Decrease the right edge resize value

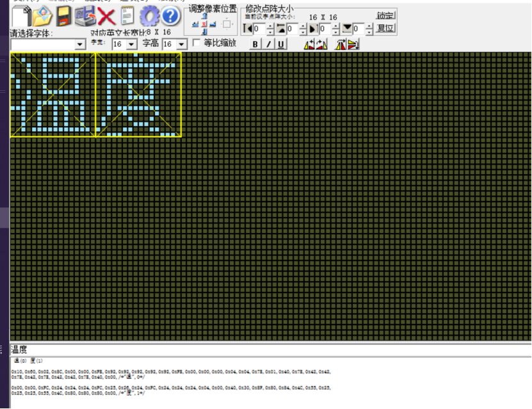tap(336, 32)
